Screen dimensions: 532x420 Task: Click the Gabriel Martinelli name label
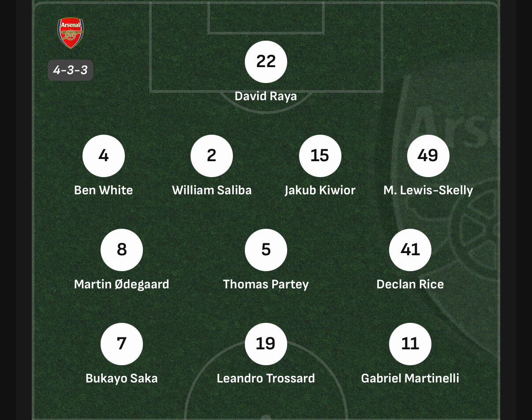[x=410, y=378]
